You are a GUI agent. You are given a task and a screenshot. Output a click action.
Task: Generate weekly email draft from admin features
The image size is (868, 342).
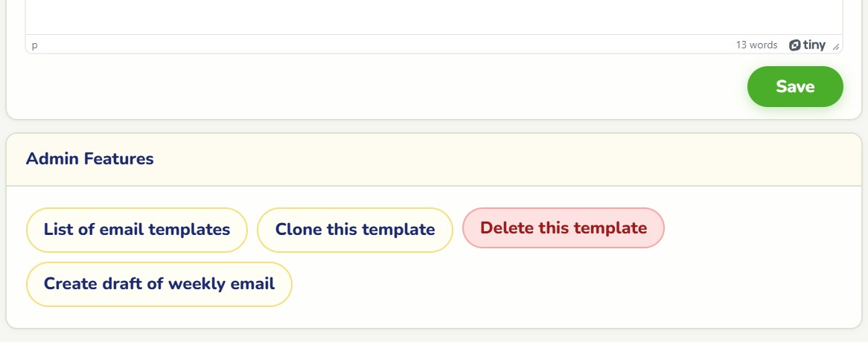[x=159, y=284]
